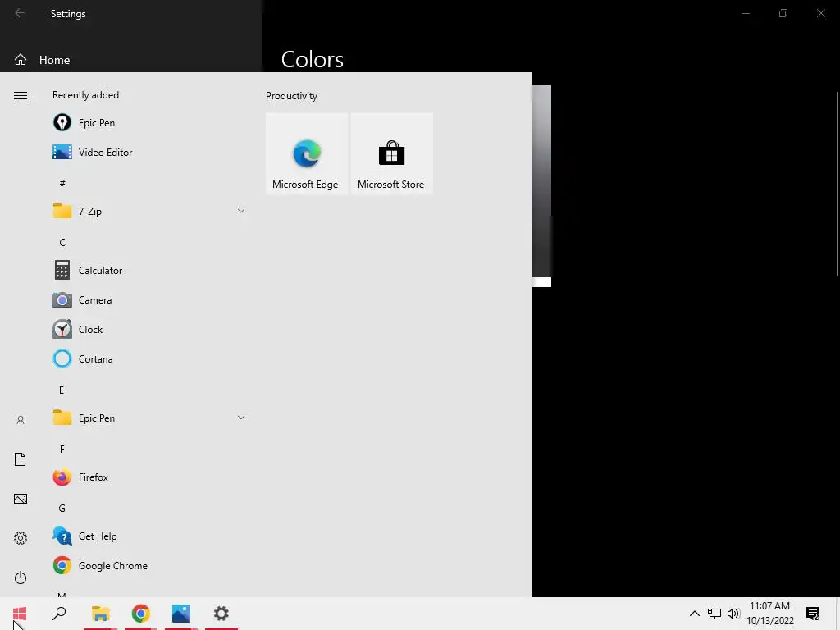Launch the Camera app
The height and width of the screenshot is (630, 840).
148,300
